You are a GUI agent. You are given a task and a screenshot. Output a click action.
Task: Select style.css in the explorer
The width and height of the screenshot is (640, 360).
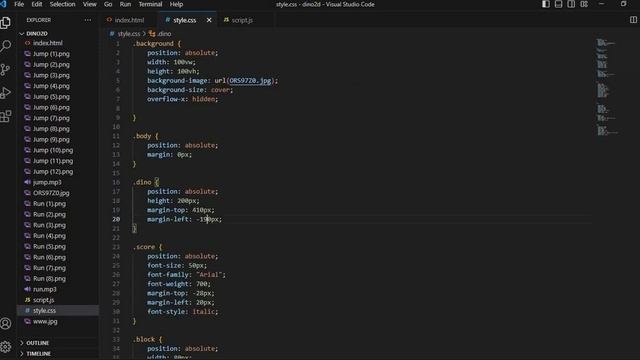[58, 311]
